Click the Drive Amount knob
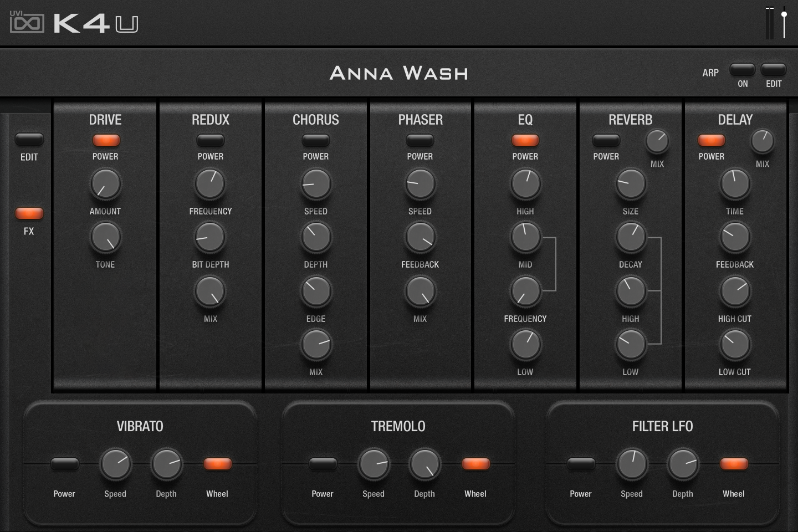This screenshot has height=532, width=798. click(105, 183)
